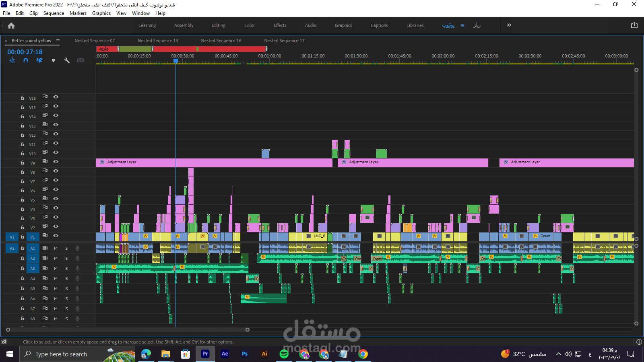
Task: Hide the V16 track output
Action: [x=56, y=97]
